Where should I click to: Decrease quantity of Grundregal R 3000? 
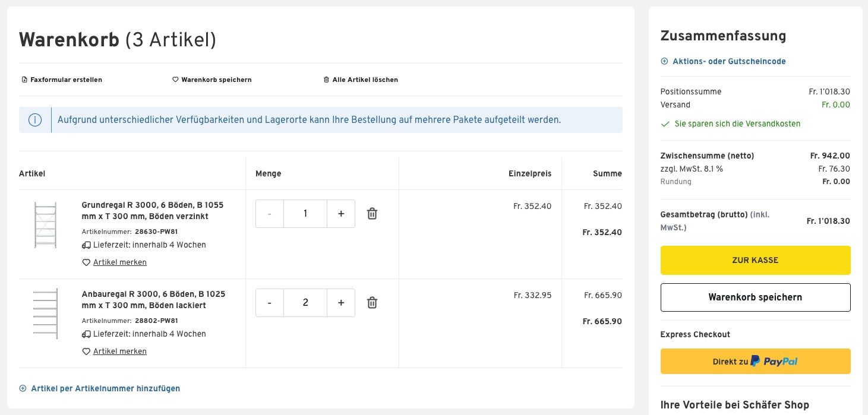(270, 214)
